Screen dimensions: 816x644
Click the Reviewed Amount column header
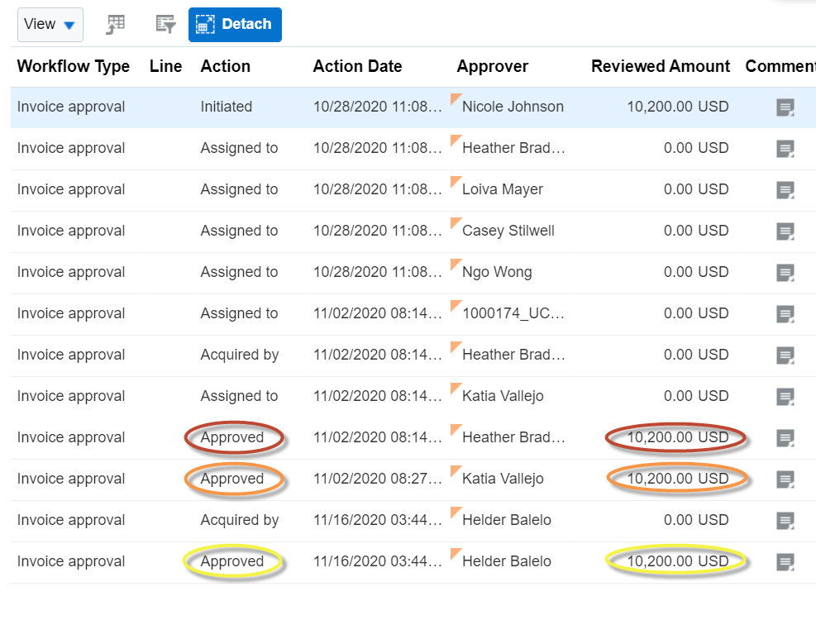pyautogui.click(x=661, y=67)
